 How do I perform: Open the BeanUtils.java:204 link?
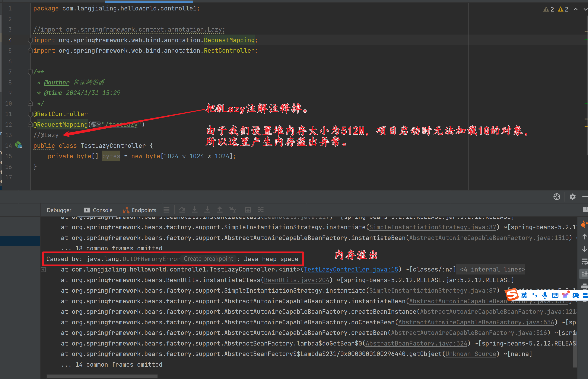[297, 280]
